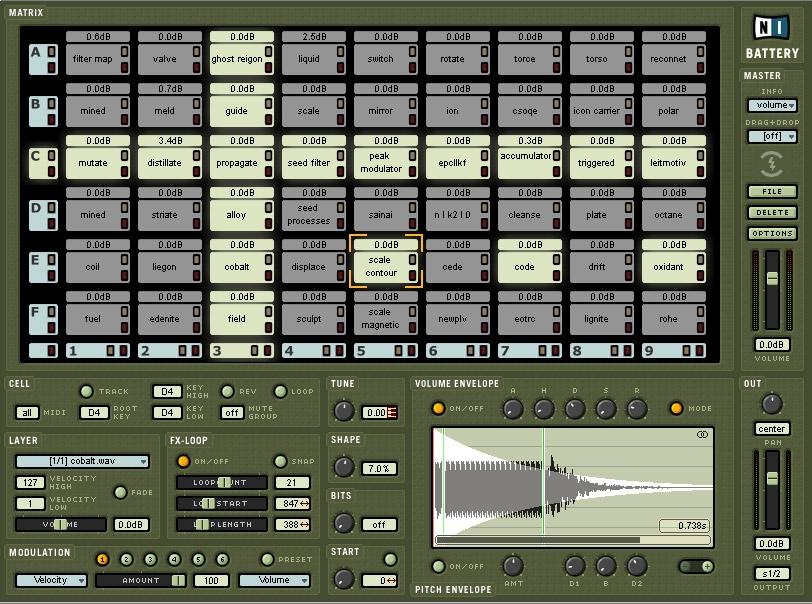Enable Snap in the FX-Loop section
This screenshot has height=604, width=812.
tap(280, 461)
